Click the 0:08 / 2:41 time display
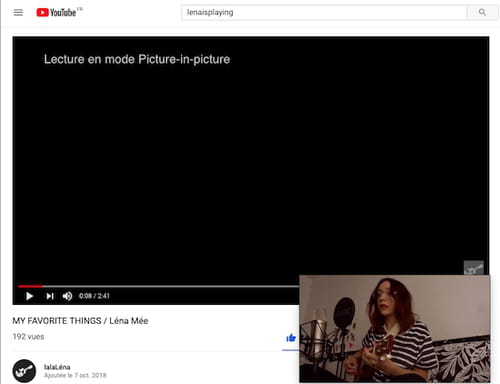Viewport: 500px width, 384px height. coord(94,296)
